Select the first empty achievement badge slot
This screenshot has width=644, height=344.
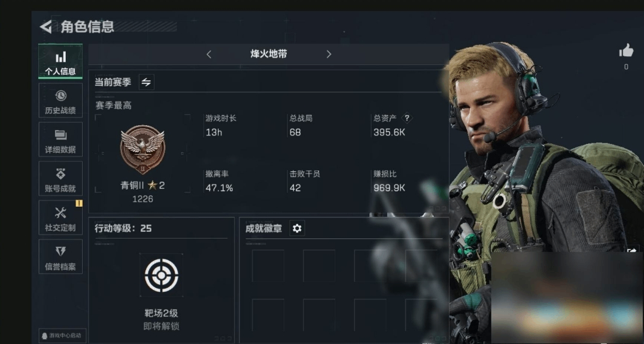268,265
